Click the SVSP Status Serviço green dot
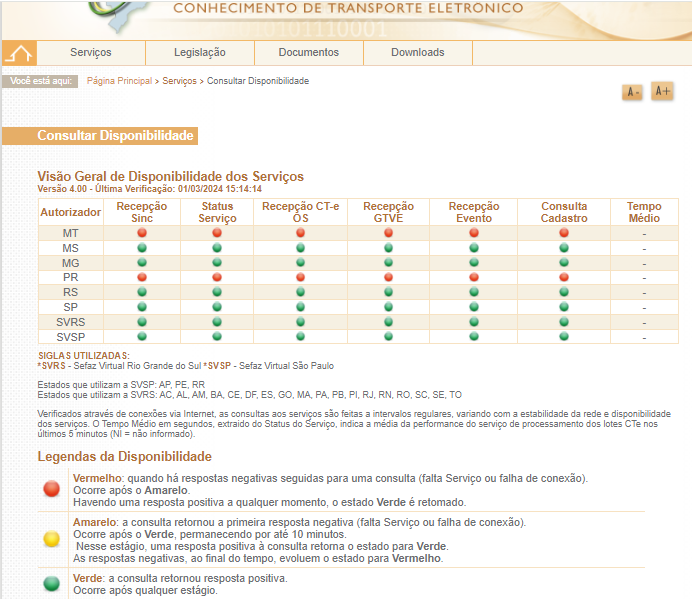This screenshot has width=692, height=599. tap(217, 336)
